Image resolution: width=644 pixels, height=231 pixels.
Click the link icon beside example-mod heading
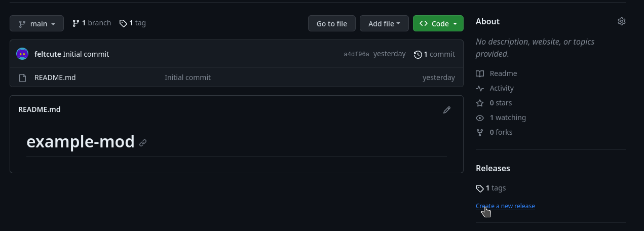tap(143, 143)
